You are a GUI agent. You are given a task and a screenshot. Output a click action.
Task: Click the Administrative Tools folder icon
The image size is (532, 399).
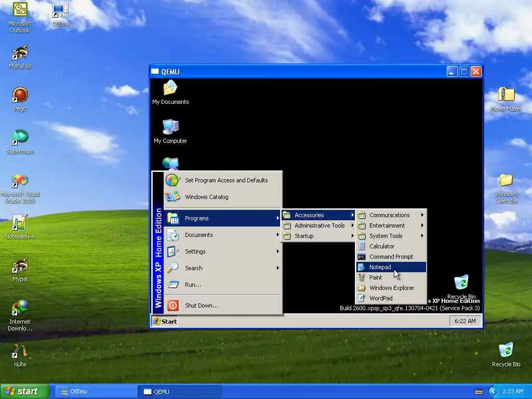pyautogui.click(x=287, y=225)
